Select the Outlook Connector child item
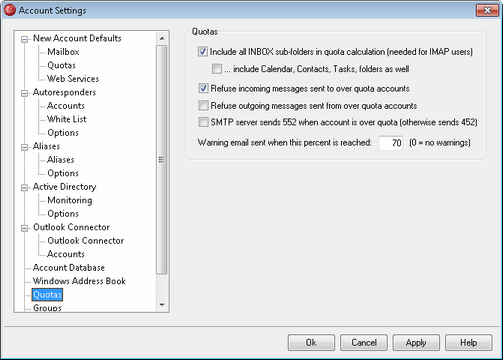 [x=86, y=240]
